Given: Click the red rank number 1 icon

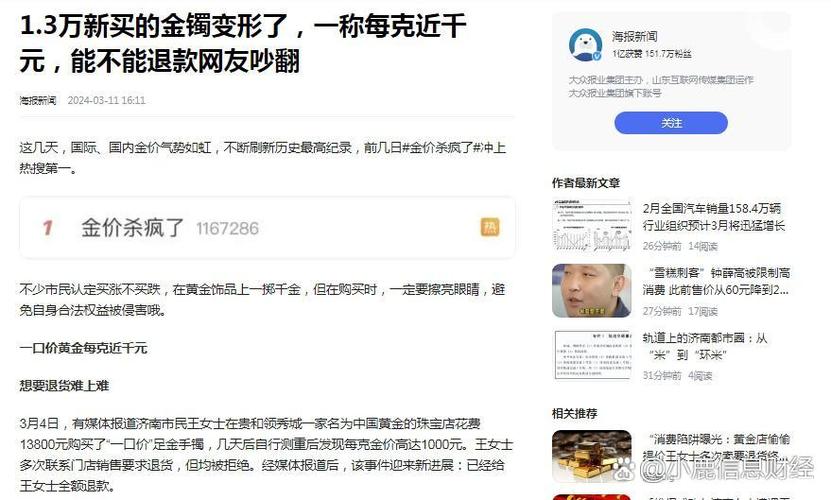Looking at the screenshot, I should coord(48,228).
